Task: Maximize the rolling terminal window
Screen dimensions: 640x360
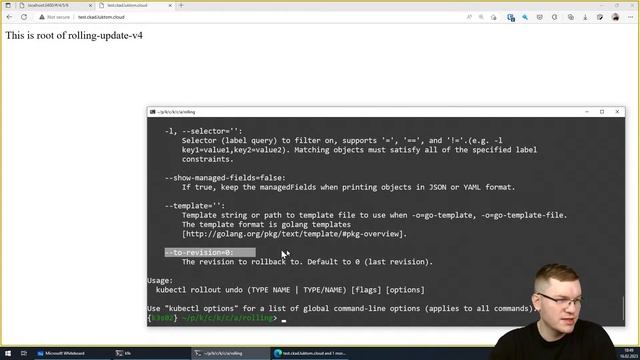Action: (602, 112)
